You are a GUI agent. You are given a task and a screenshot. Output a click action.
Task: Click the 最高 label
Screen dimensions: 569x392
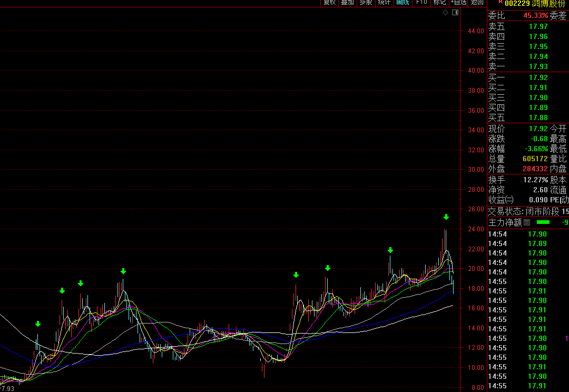click(558, 139)
